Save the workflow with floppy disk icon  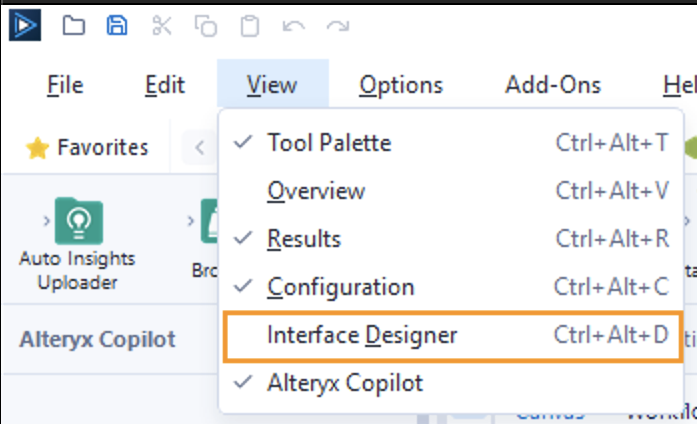click(x=117, y=25)
